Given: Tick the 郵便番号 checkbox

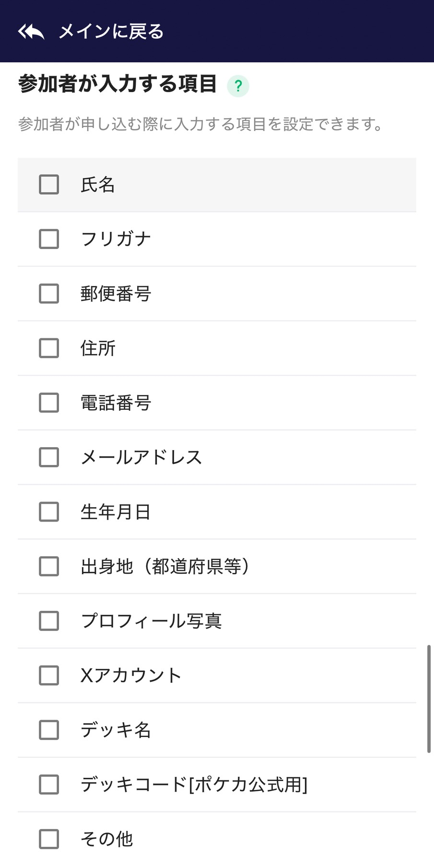Looking at the screenshot, I should 49,294.
